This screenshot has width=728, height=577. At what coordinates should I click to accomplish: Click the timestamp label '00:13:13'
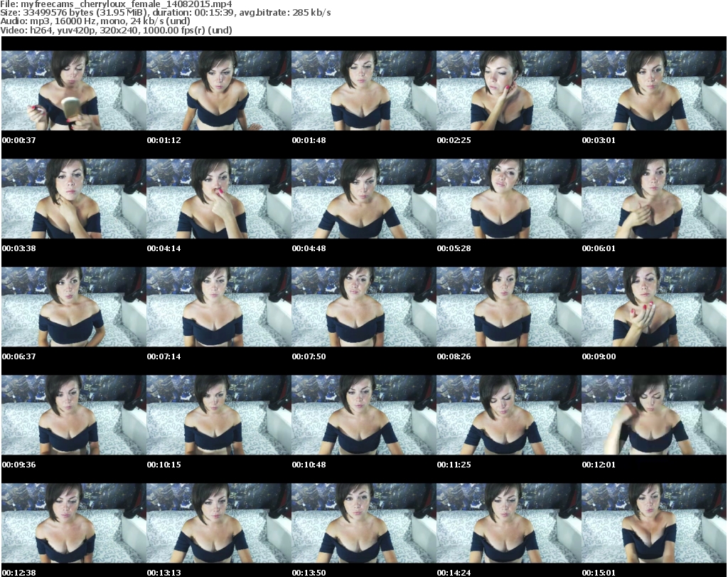click(164, 573)
